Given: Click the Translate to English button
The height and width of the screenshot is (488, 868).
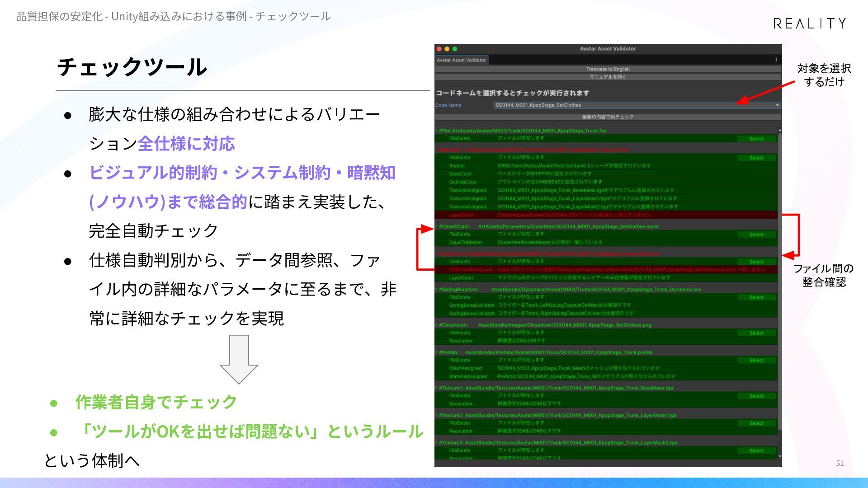Looking at the screenshot, I should pos(608,69).
